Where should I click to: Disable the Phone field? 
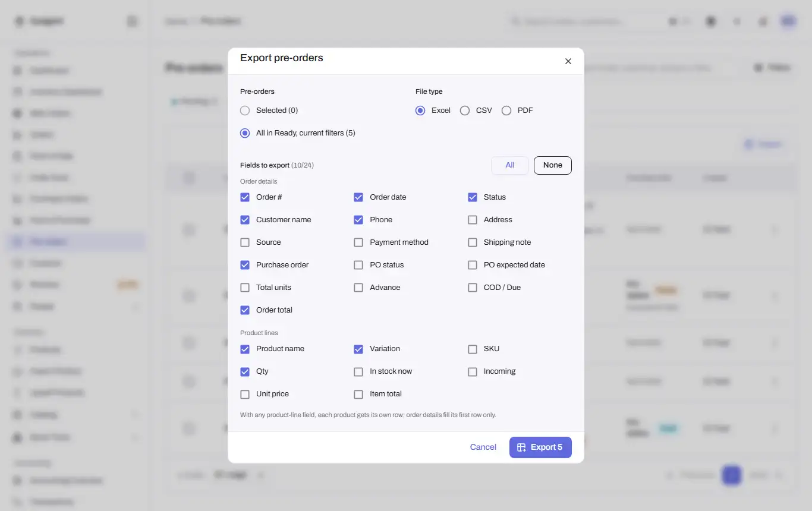[358, 220]
